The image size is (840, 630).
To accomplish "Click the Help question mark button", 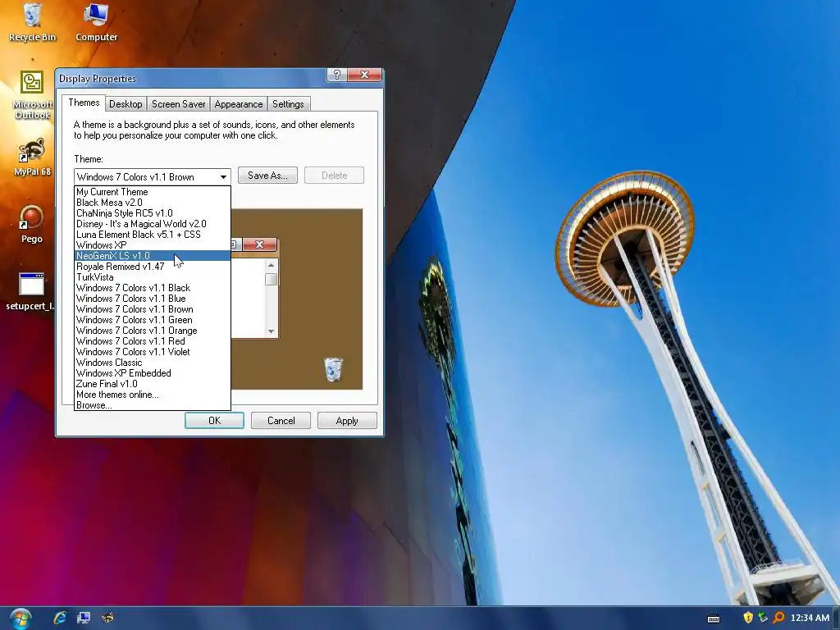I will click(x=336, y=75).
